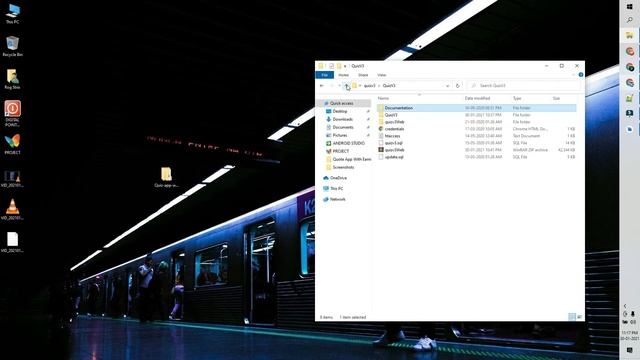Select the PROJECT shortcut on the desktop
The height and width of the screenshot is (360, 640).
[x=12, y=144]
